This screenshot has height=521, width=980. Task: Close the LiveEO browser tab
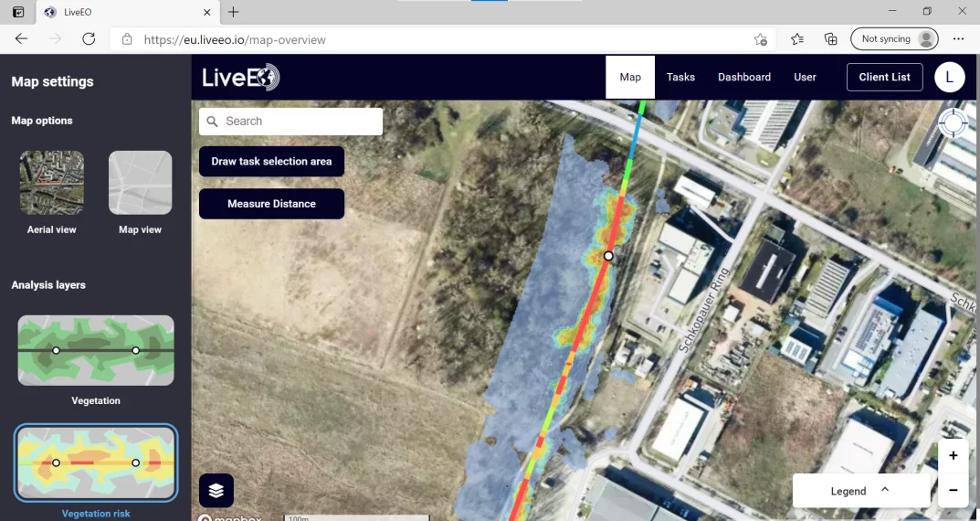[x=207, y=12]
